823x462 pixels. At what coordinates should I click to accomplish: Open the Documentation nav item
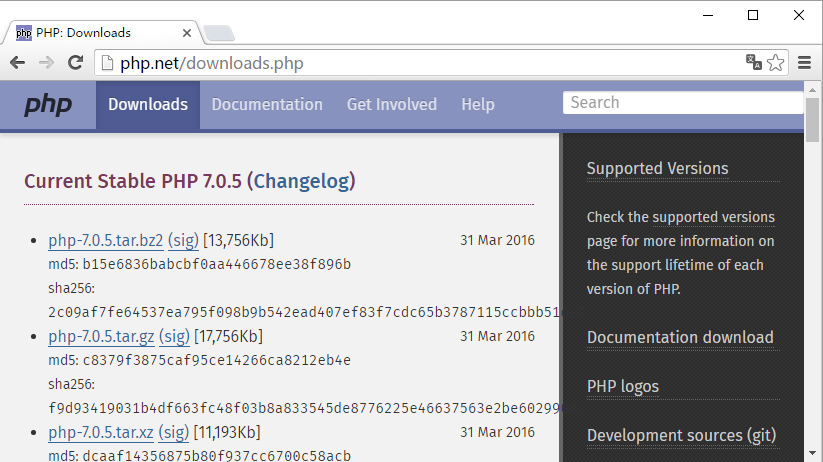point(267,104)
